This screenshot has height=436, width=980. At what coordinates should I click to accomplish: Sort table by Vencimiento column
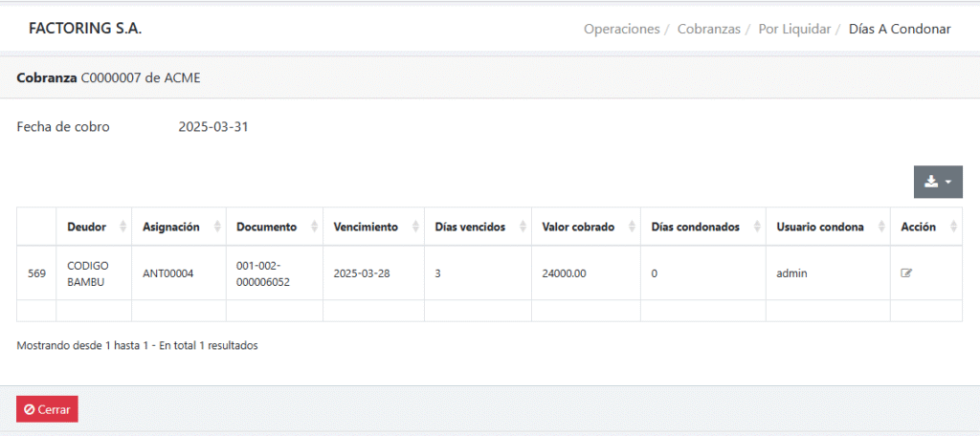click(x=372, y=227)
